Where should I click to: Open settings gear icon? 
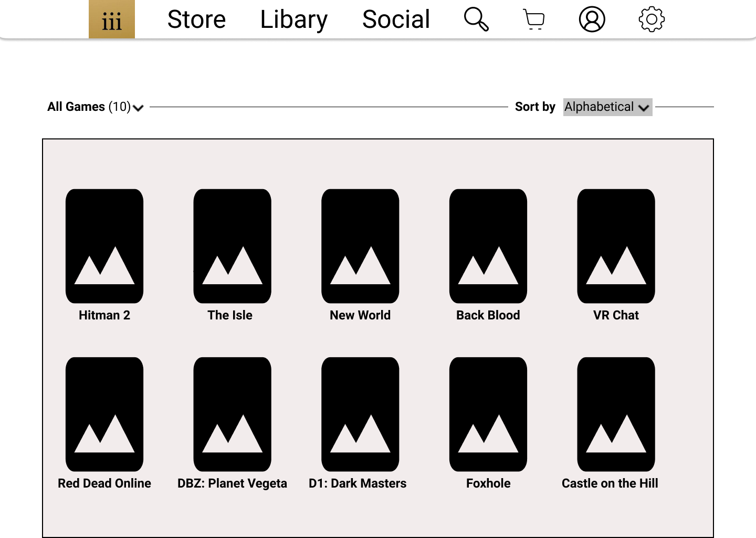tap(652, 19)
